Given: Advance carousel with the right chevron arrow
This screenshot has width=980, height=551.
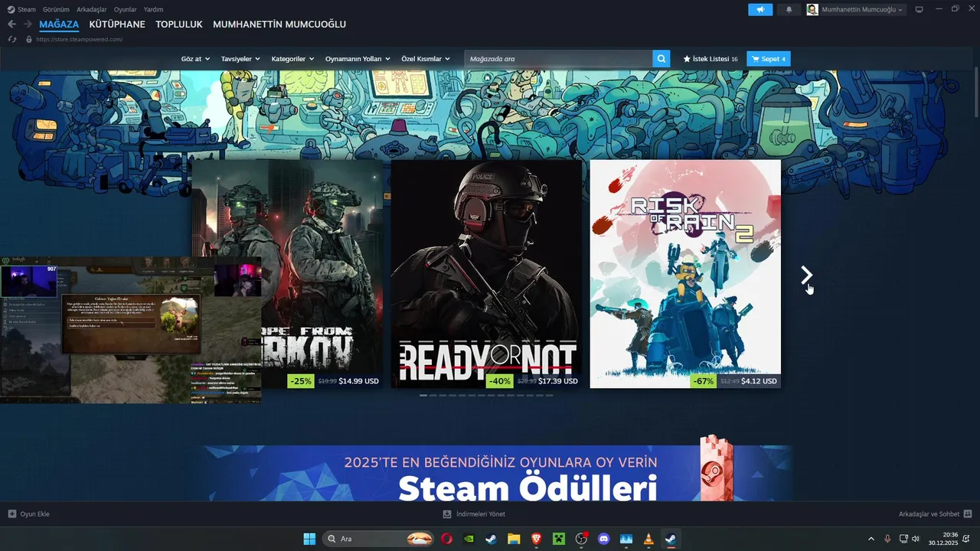Looking at the screenshot, I should click(x=806, y=275).
